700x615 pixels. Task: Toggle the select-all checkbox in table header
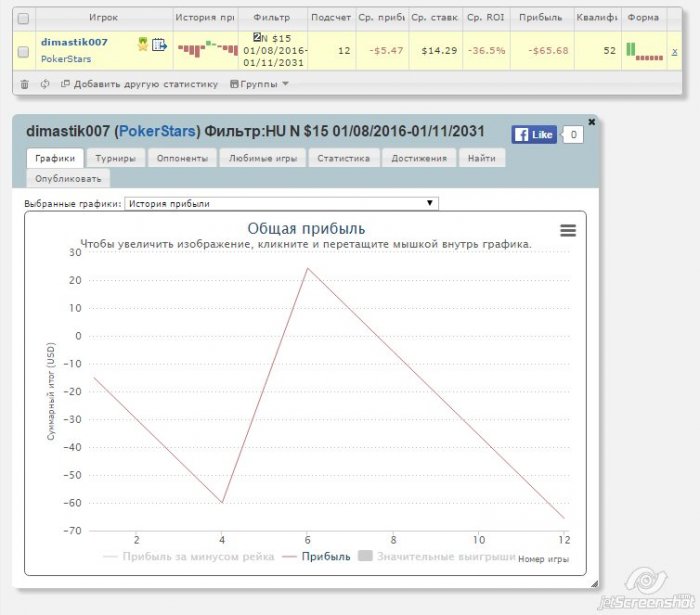23,19
